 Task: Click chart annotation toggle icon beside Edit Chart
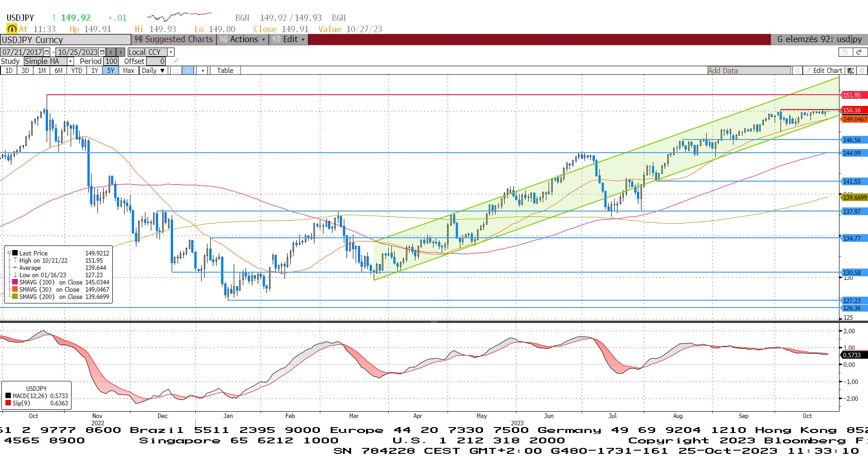click(x=851, y=71)
